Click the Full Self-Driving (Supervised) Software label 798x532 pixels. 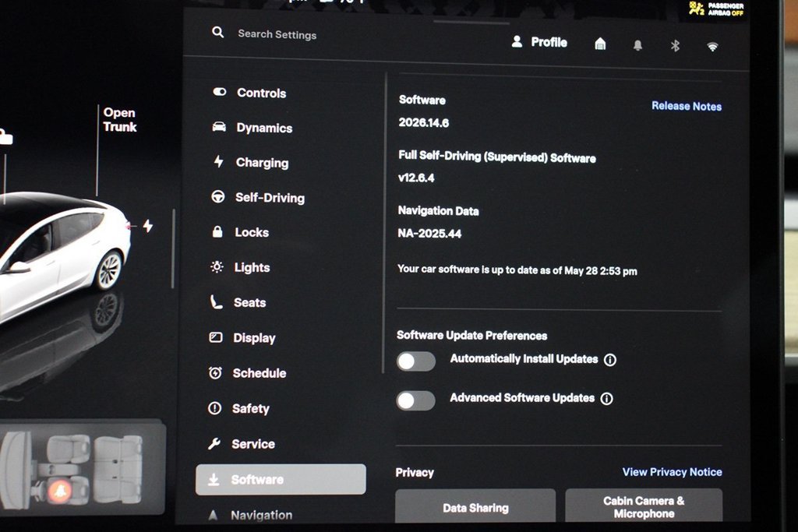[x=496, y=157]
